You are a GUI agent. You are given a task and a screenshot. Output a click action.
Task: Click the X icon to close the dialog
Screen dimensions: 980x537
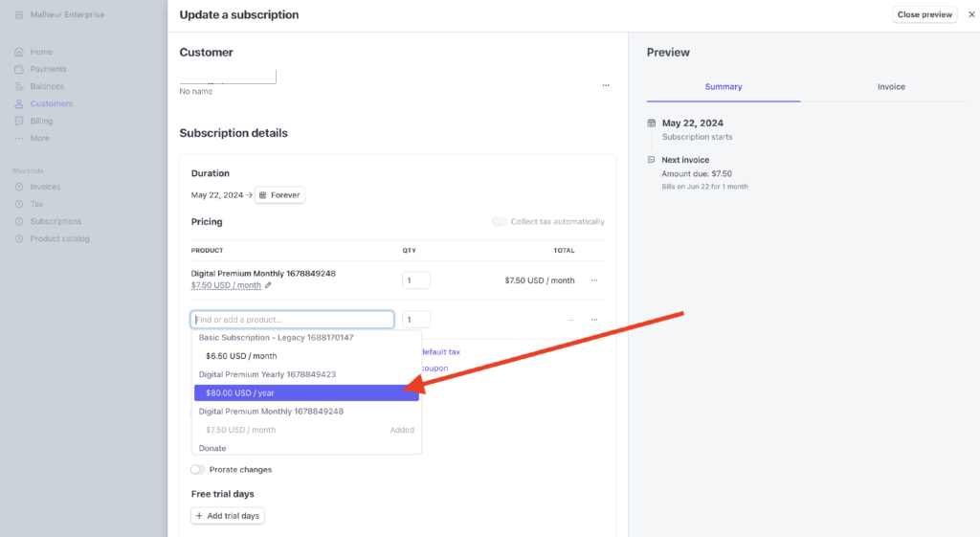pos(971,14)
